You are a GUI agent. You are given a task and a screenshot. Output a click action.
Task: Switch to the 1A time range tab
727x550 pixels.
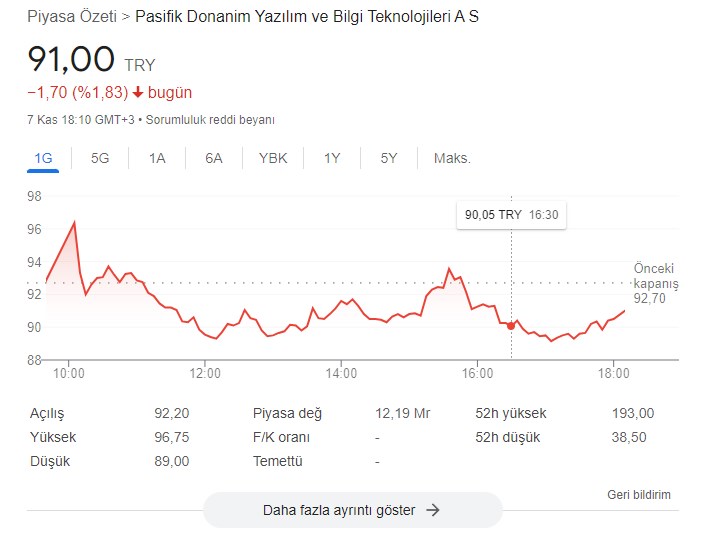pyautogui.click(x=157, y=159)
